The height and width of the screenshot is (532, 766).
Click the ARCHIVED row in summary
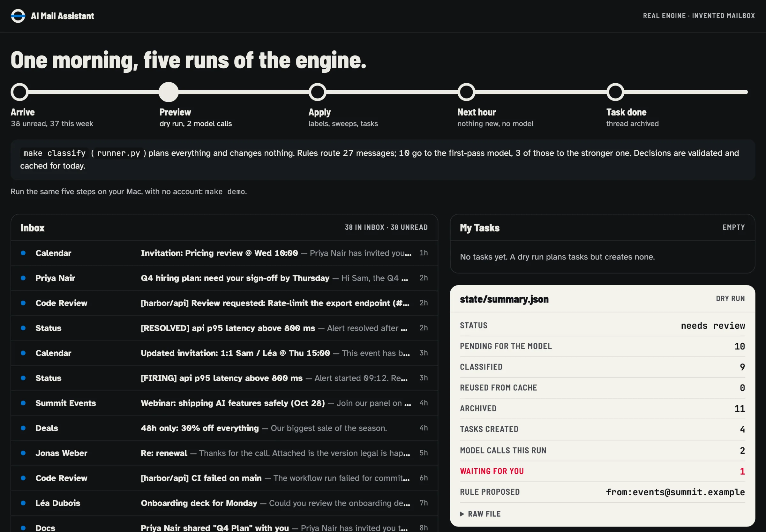click(602, 409)
